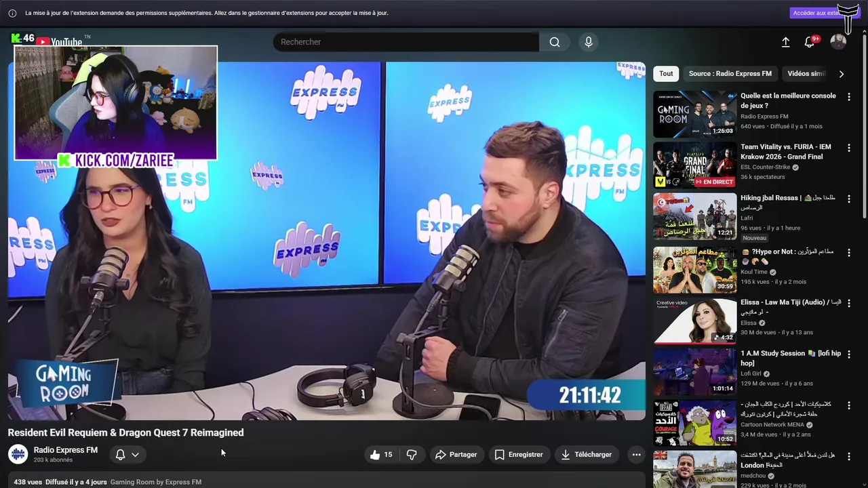Open options for 1 A.M Study Session video
Image resolution: width=868 pixels, height=488 pixels.
[848, 354]
